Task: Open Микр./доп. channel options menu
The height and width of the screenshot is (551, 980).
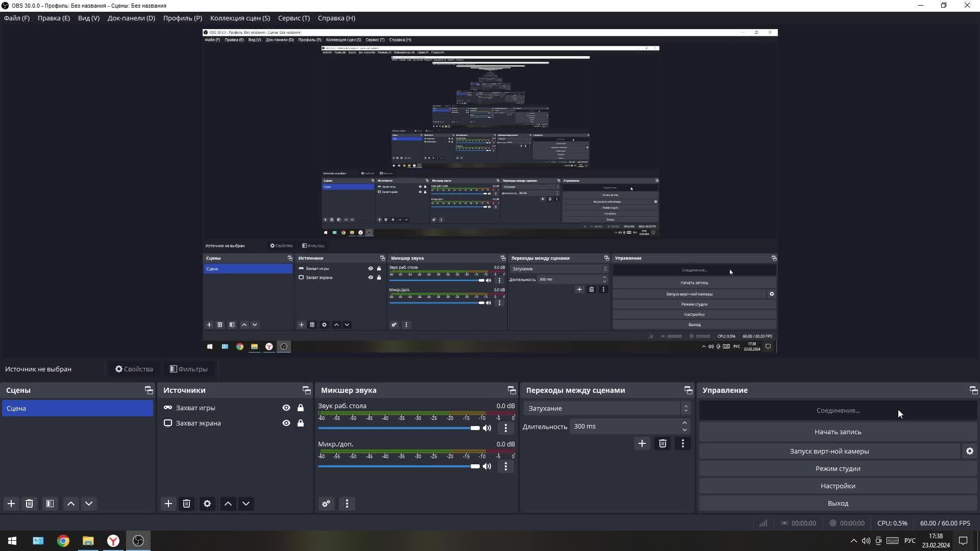Action: pos(505,466)
